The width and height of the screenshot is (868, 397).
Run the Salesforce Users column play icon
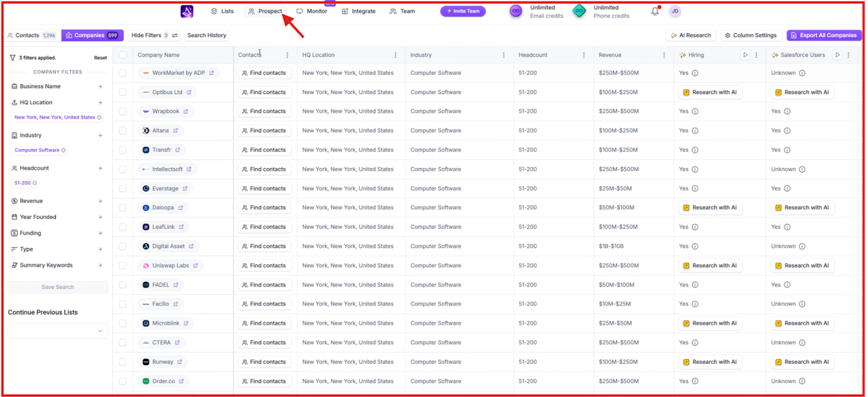(838, 55)
